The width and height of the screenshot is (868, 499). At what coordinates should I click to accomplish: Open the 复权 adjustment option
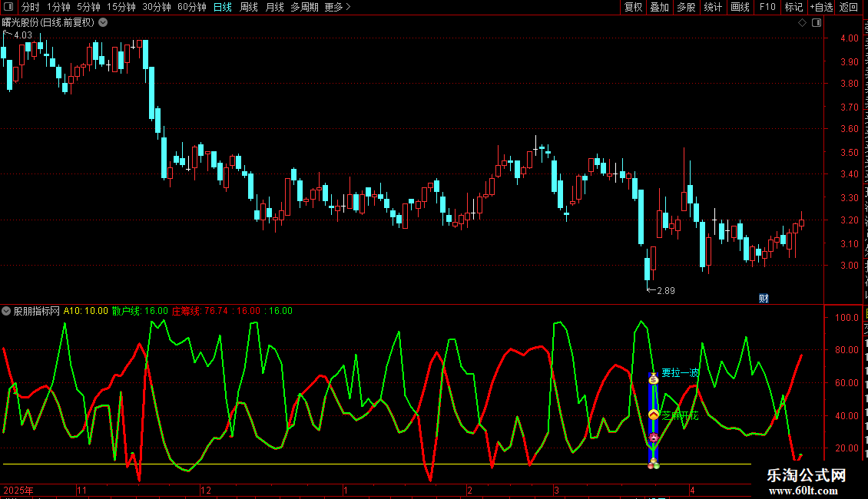[x=633, y=7]
